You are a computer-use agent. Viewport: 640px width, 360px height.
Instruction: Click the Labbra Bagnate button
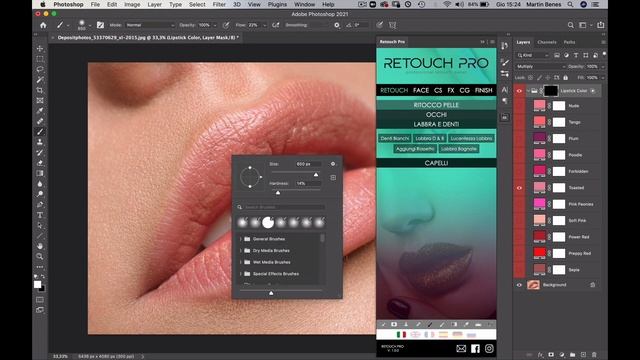coord(459,149)
